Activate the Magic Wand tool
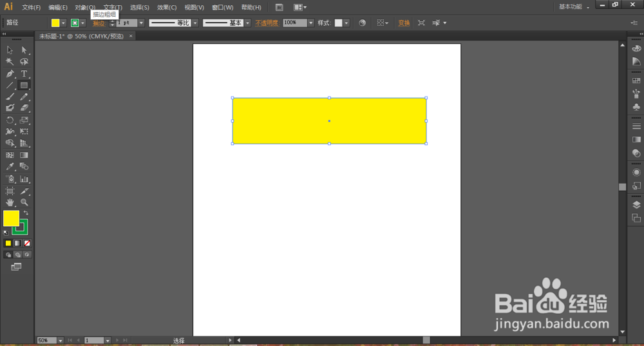The image size is (644, 346). [10, 62]
